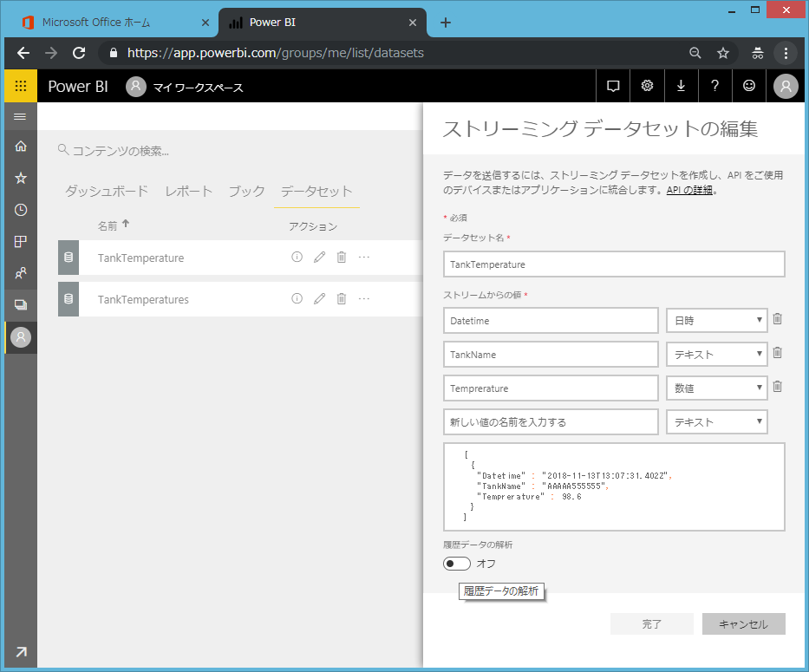
Task: Select the データセット tab
Action: coord(316,191)
